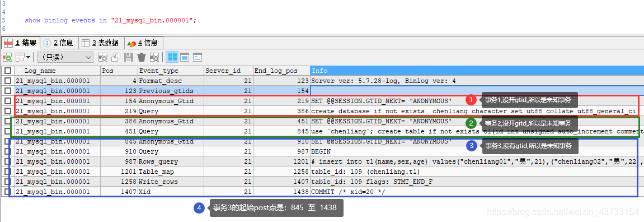Select the Server_id cell in Xid row
The image size is (644, 222).
[228, 192]
